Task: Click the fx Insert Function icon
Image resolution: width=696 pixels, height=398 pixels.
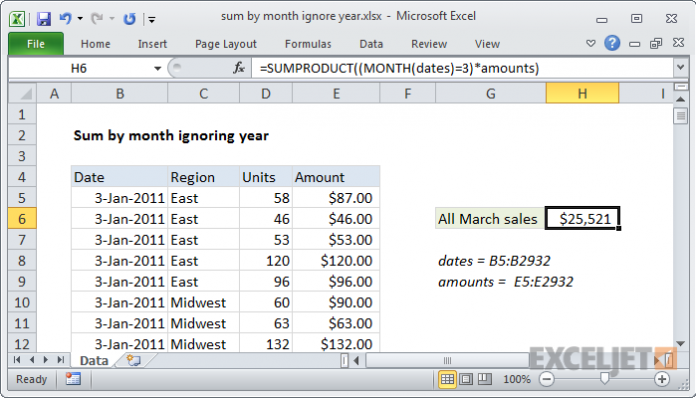Action: pos(239,68)
